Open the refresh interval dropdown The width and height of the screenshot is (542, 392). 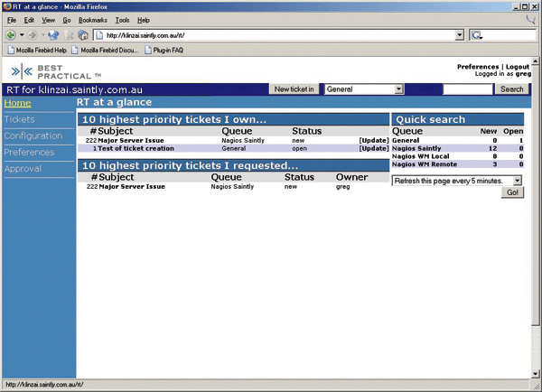(517, 181)
